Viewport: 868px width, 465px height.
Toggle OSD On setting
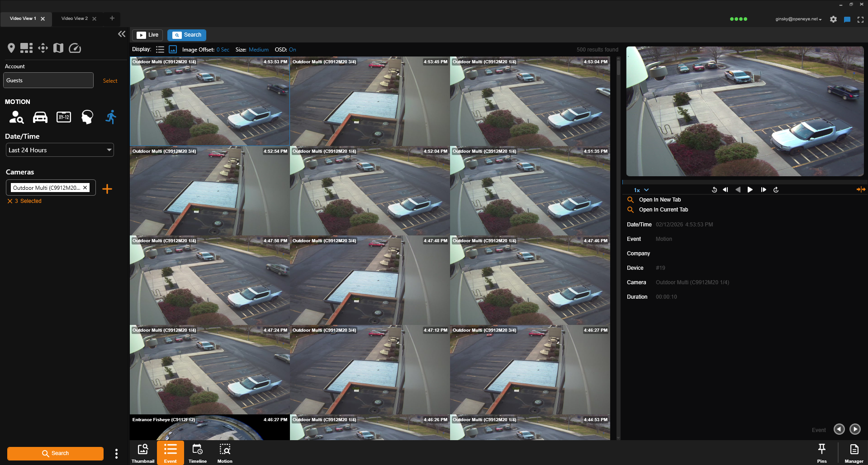click(292, 50)
